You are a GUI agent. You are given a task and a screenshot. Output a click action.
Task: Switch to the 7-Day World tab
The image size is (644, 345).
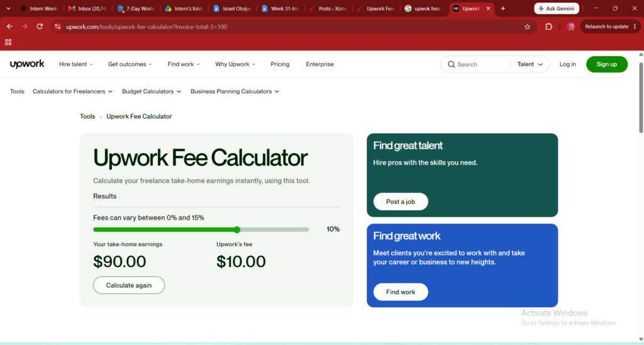[x=136, y=8]
